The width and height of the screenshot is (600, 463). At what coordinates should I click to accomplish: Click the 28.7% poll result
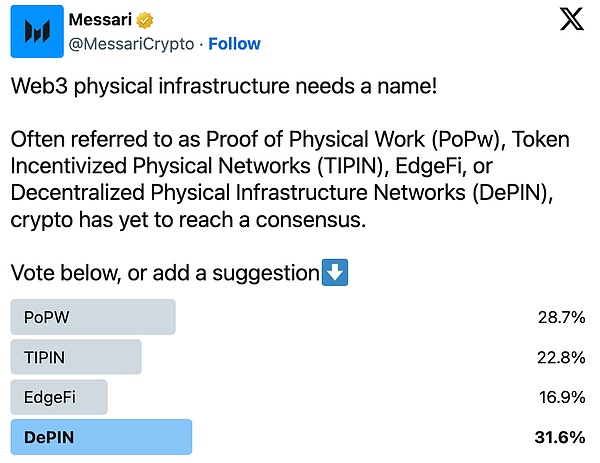560,317
